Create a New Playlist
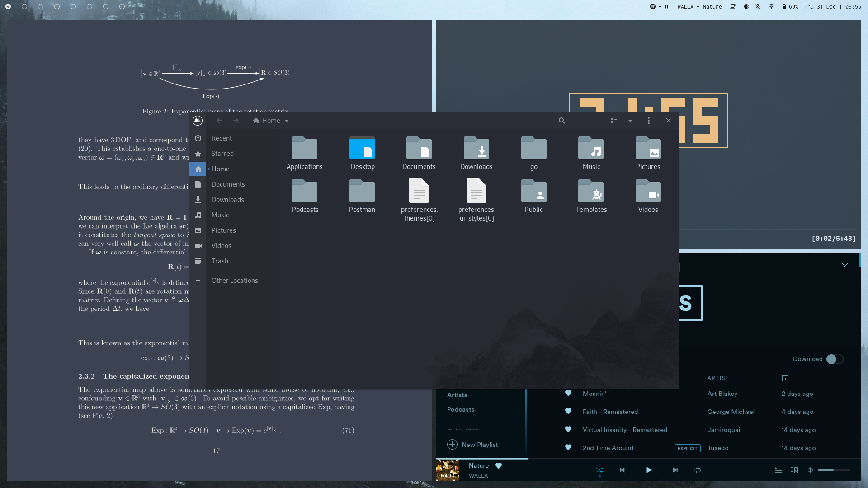 472,445
